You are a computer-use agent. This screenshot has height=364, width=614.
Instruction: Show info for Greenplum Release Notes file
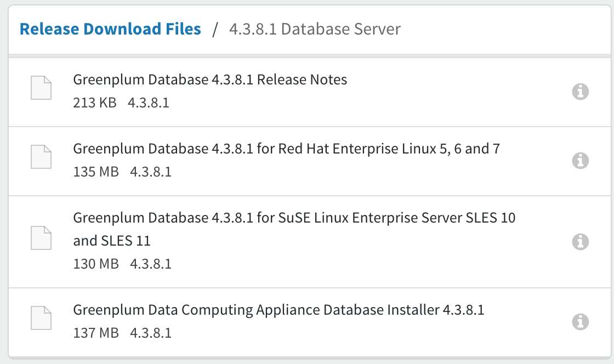581,92
